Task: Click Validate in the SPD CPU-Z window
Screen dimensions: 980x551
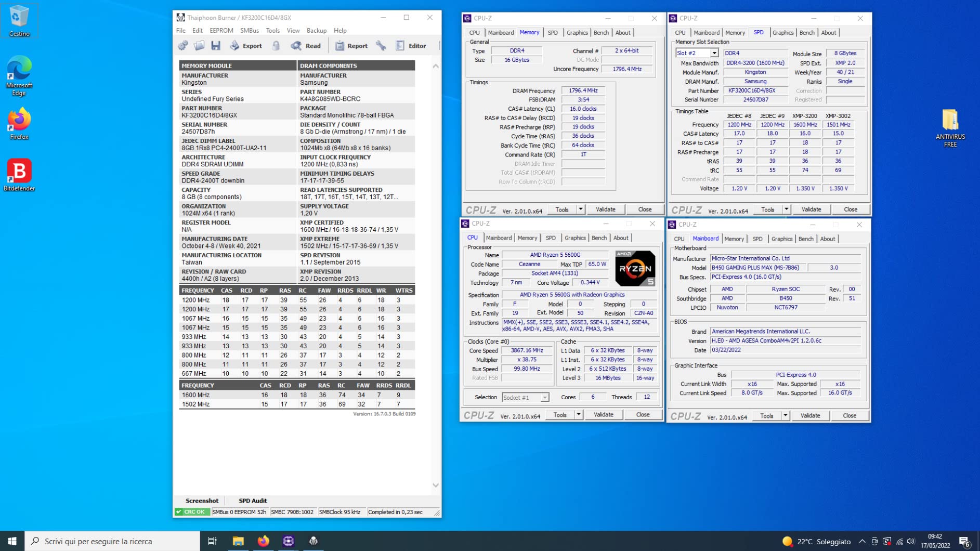Action: [811, 209]
